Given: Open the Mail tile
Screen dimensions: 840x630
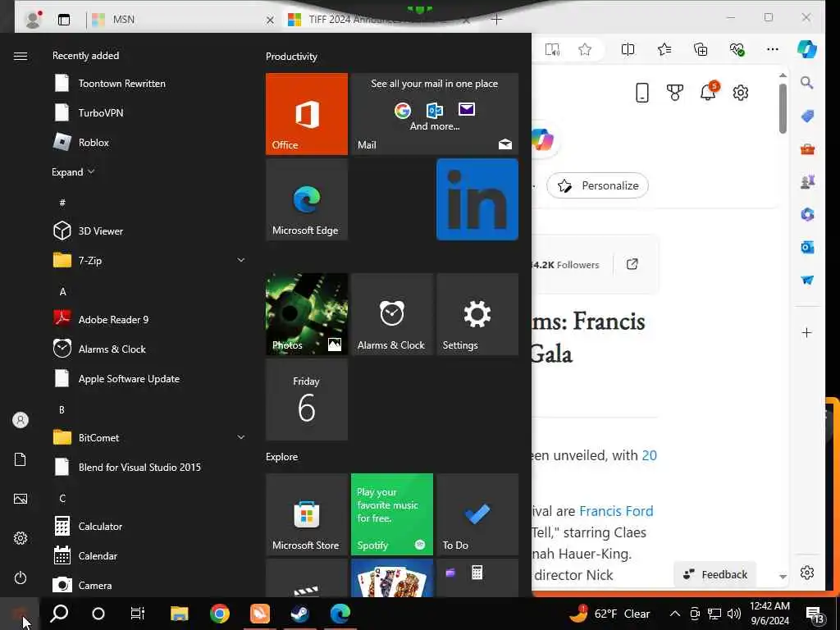Looking at the screenshot, I should pyautogui.click(x=435, y=113).
